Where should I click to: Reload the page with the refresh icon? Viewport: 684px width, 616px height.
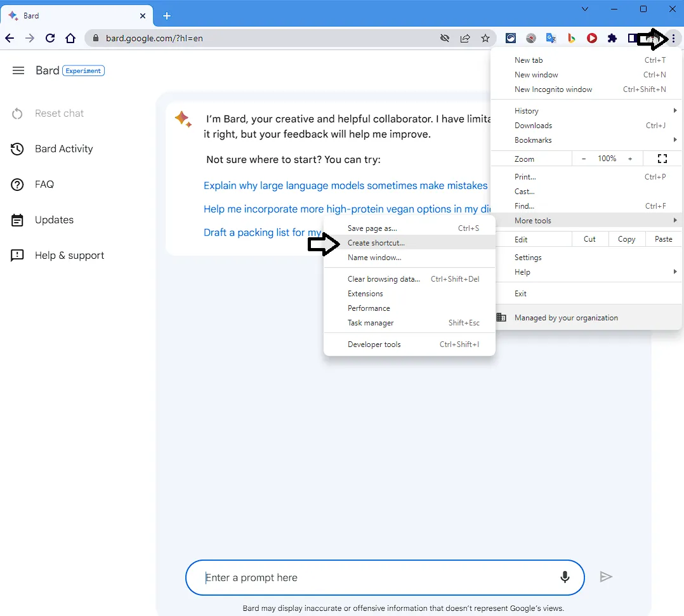[x=50, y=38]
